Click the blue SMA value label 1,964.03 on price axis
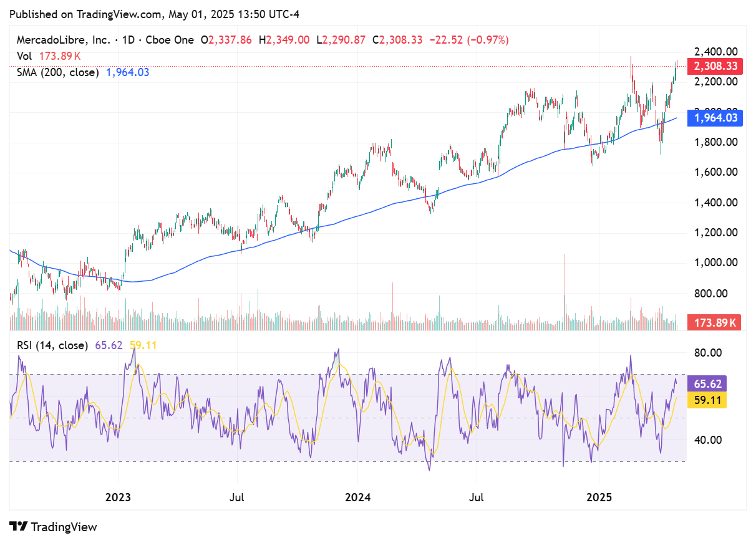This screenshot has width=756, height=543. coord(715,118)
